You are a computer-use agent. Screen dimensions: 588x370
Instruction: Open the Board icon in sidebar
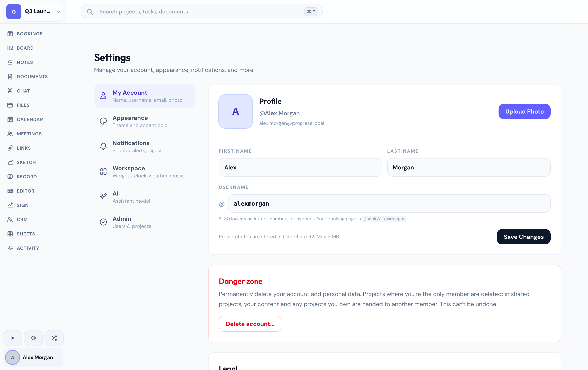click(x=10, y=48)
